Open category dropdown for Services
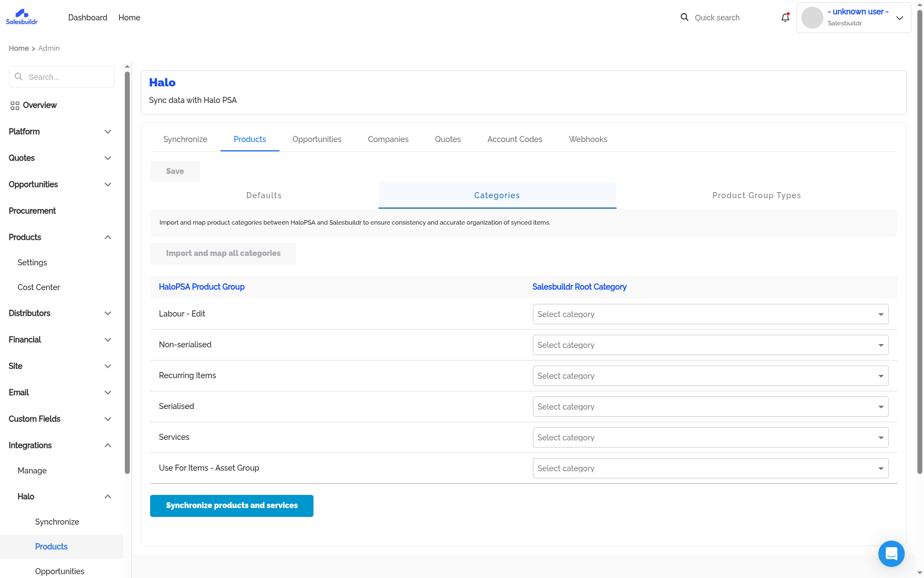The height and width of the screenshot is (578, 924). (x=711, y=438)
